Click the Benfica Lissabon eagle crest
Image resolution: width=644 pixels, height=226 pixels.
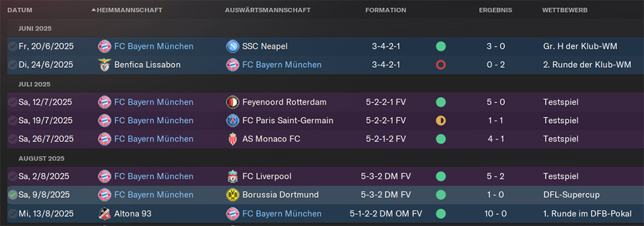click(x=104, y=65)
